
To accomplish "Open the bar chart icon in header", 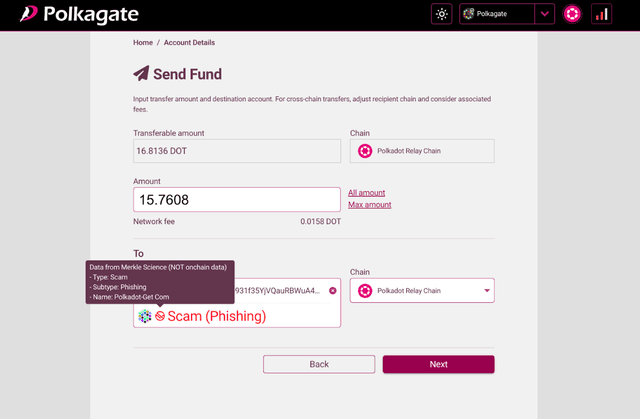I will pos(601,14).
